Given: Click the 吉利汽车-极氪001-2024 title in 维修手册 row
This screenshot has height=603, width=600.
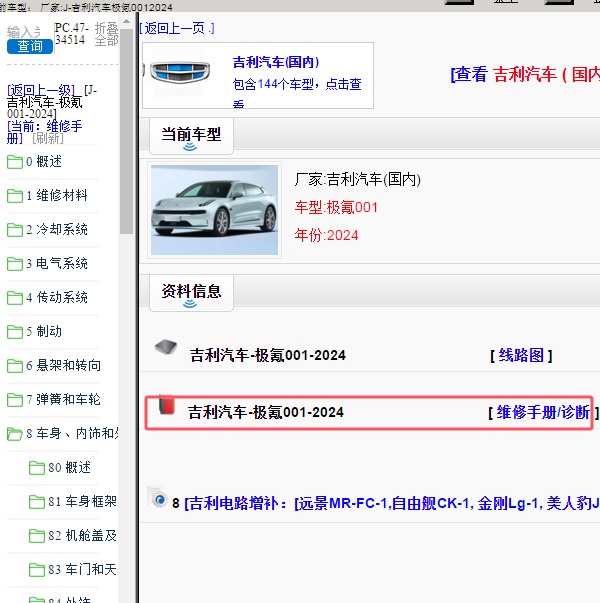Looking at the screenshot, I should click(266, 412).
